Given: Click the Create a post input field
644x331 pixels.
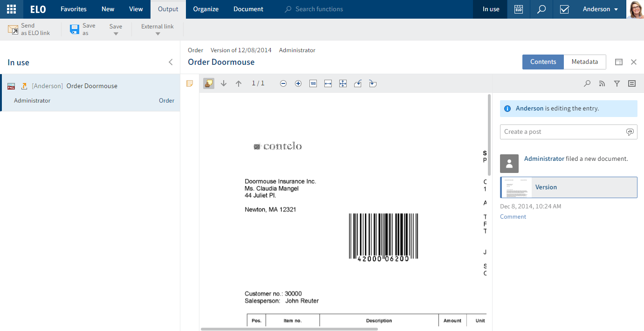Looking at the screenshot, I should pyautogui.click(x=562, y=132).
